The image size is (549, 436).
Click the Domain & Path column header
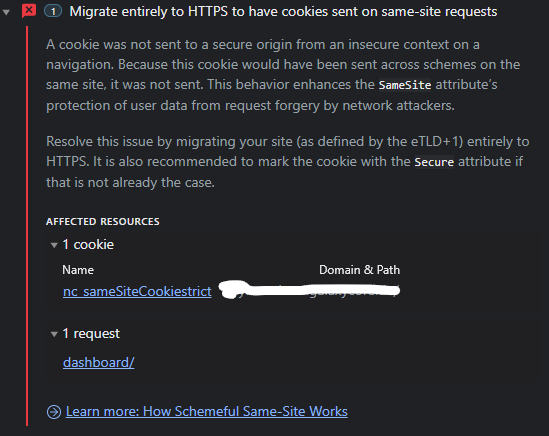tap(359, 270)
